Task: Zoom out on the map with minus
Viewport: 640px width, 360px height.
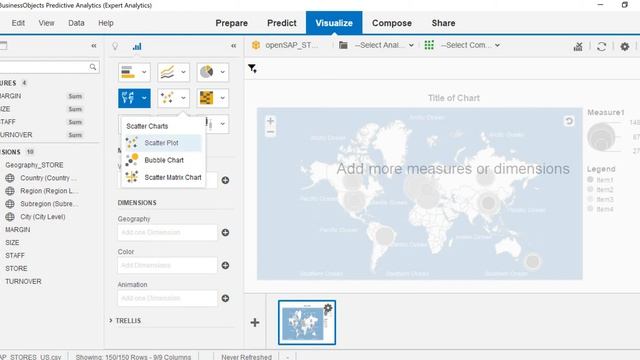Action: pyautogui.click(x=270, y=132)
